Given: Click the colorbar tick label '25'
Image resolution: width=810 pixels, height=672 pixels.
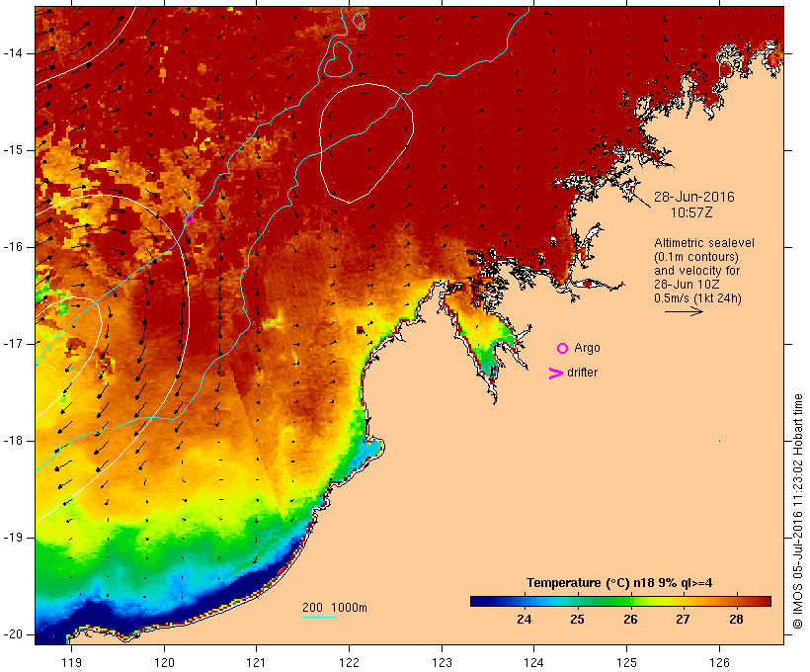Looking at the screenshot, I should coord(577,620).
